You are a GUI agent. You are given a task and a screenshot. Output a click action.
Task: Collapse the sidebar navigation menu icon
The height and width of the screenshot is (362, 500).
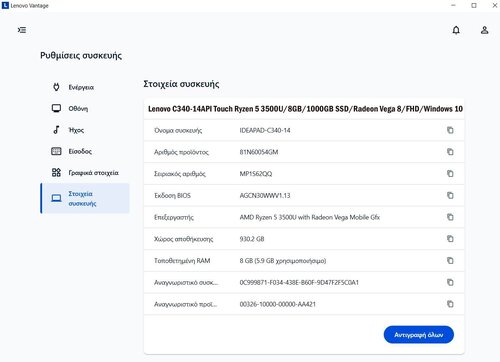coord(22,30)
